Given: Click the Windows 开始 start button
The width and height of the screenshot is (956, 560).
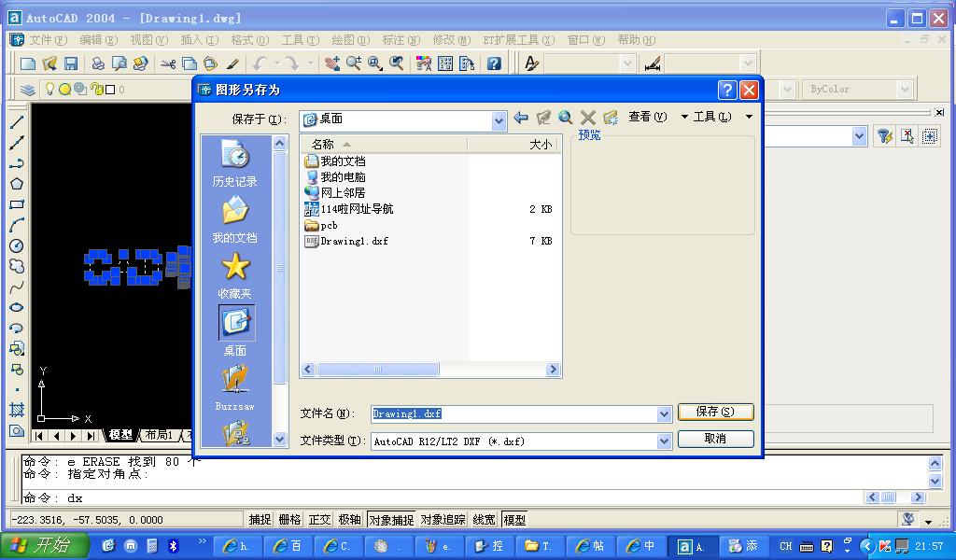Looking at the screenshot, I should click(44, 546).
